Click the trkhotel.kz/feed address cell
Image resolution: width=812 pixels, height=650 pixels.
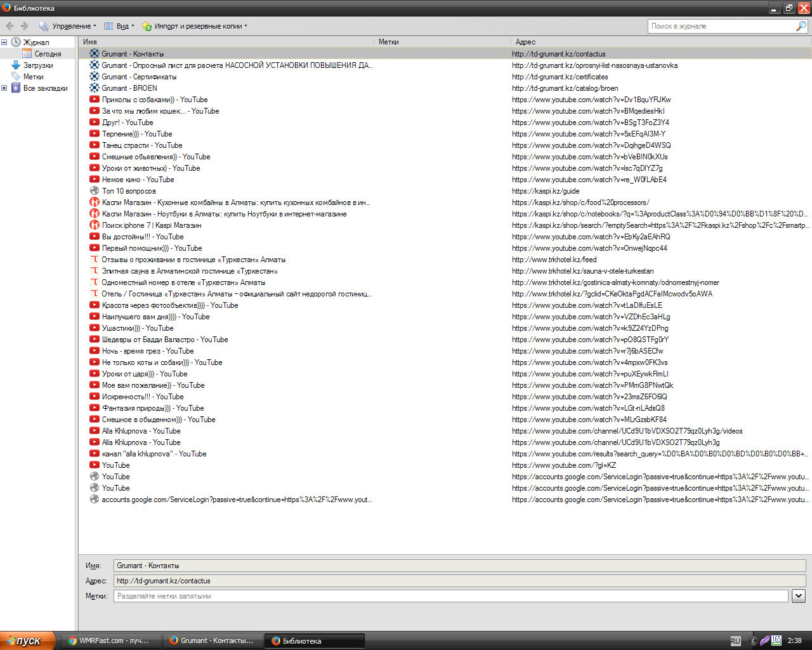click(x=554, y=260)
